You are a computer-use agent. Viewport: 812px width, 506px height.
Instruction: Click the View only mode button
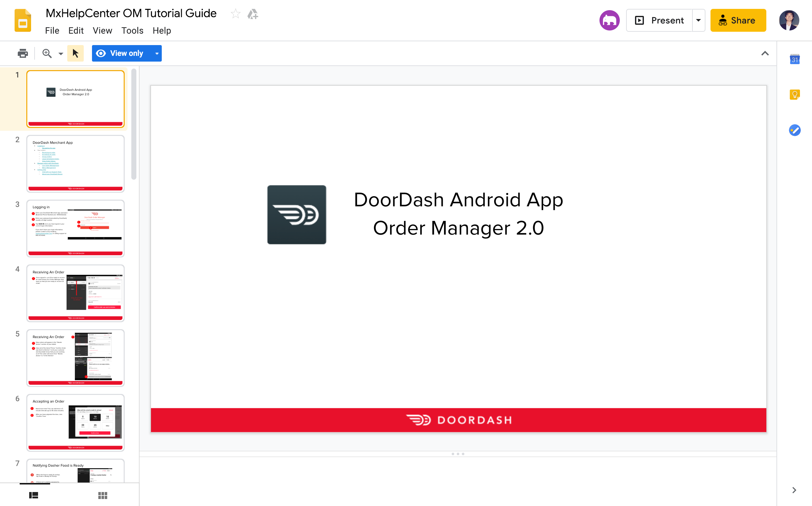click(x=122, y=53)
